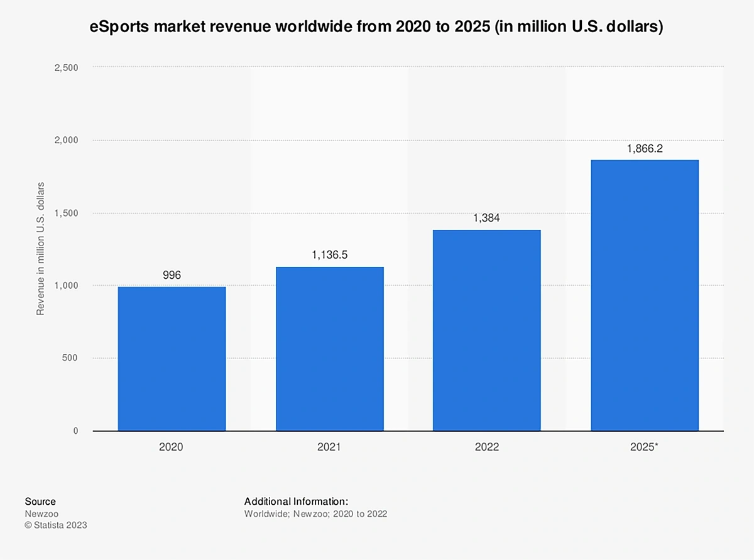Click the Additional Information heading
Viewport: 754px width, 560px height.
(x=296, y=502)
